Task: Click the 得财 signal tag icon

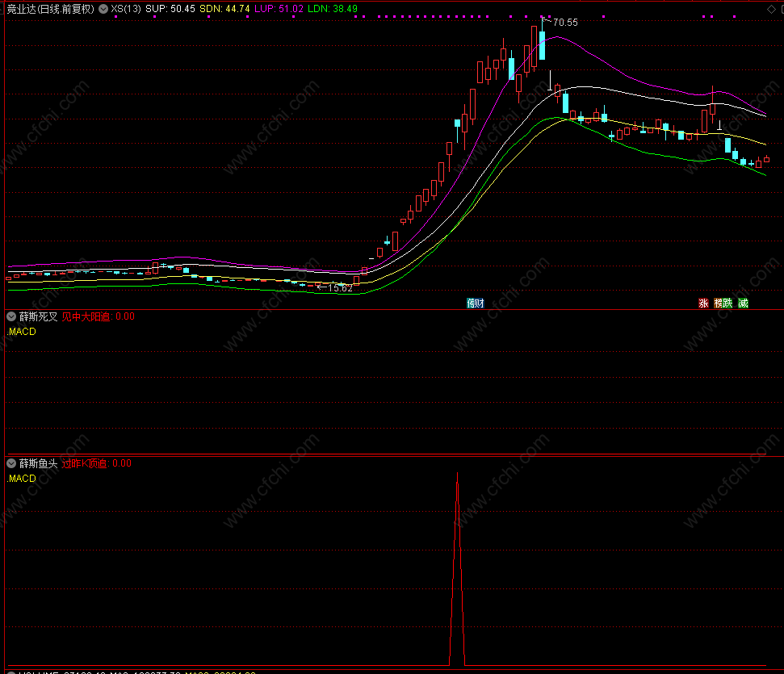Action: pyautogui.click(x=475, y=303)
